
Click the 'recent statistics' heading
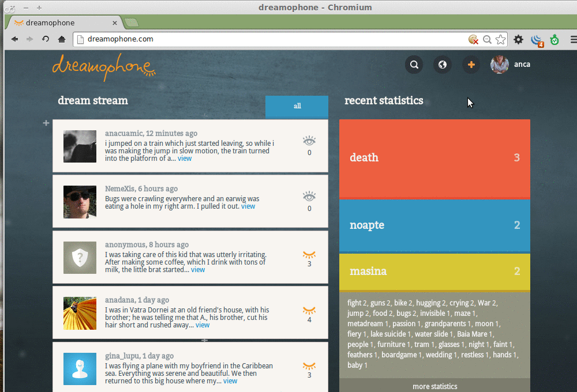tap(384, 101)
